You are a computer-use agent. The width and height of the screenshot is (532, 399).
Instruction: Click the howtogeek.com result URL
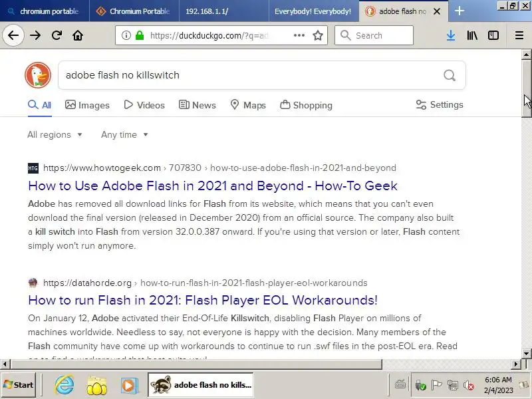[x=219, y=168]
